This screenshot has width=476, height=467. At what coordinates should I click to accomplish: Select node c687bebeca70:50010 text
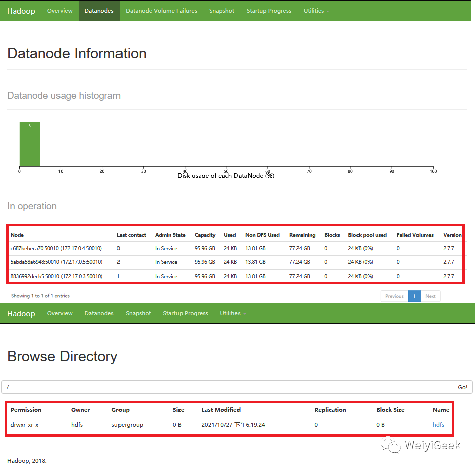click(x=56, y=248)
